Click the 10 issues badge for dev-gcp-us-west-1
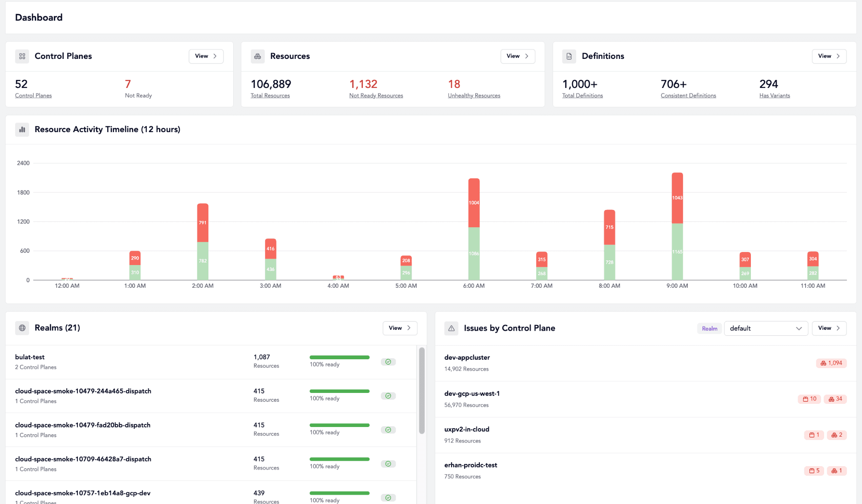 [809, 399]
